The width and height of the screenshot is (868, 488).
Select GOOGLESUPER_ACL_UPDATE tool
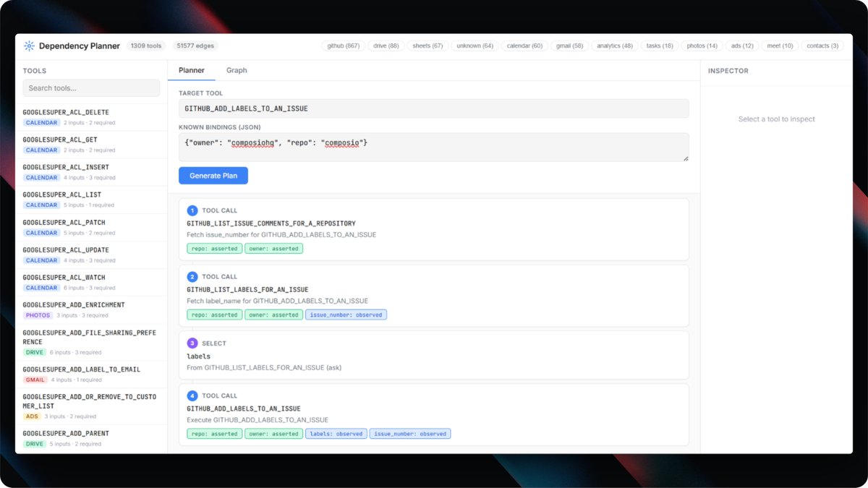click(91, 254)
